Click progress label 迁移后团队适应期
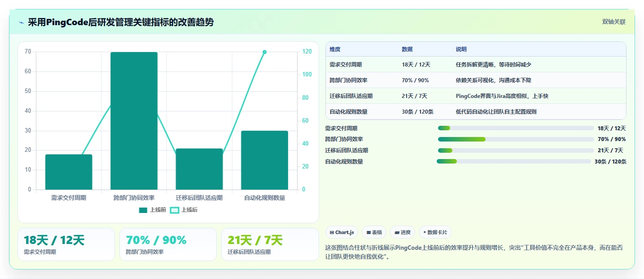The height and width of the screenshot is (279, 644). (x=346, y=151)
